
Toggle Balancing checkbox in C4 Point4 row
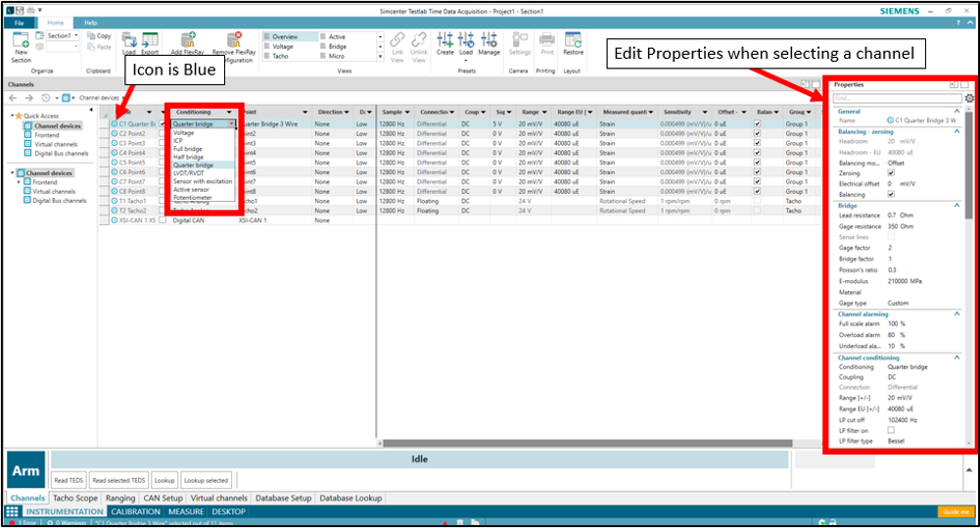pyautogui.click(x=758, y=153)
